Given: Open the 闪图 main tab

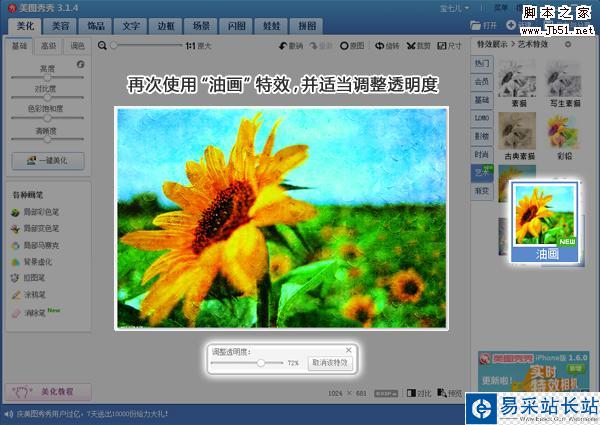Looking at the screenshot, I should pos(236,26).
